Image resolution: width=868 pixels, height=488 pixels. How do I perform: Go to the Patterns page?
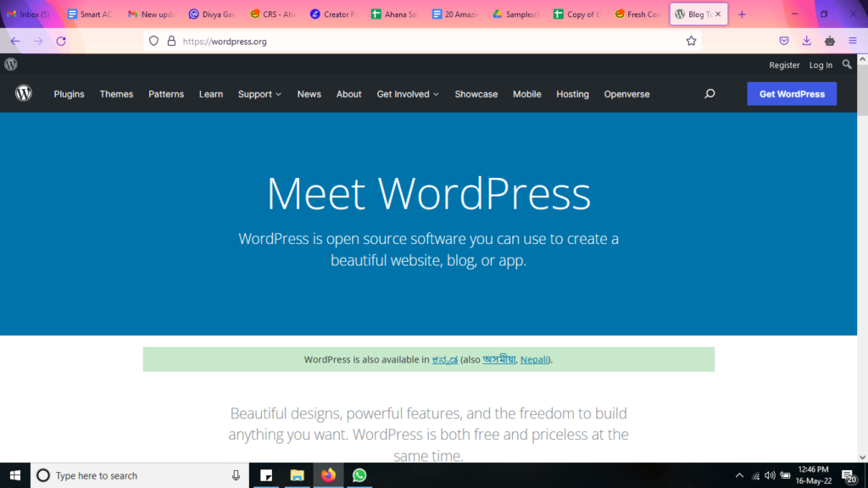pyautogui.click(x=166, y=94)
